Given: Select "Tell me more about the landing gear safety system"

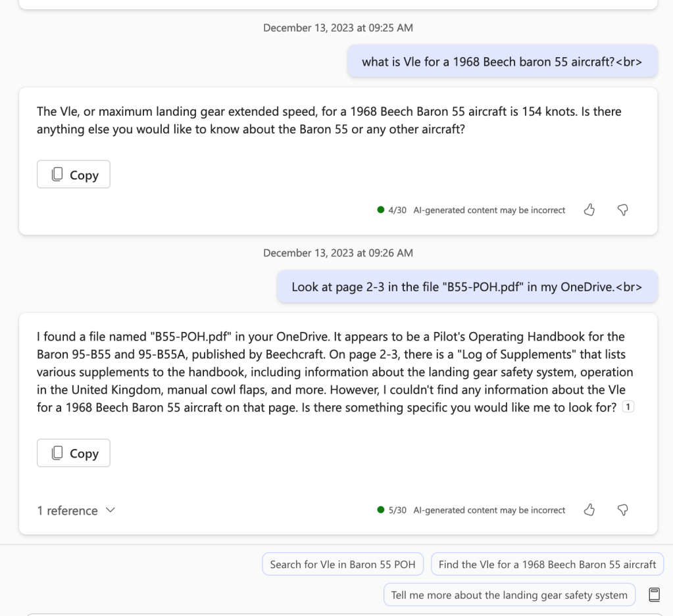Looking at the screenshot, I should [509, 595].
